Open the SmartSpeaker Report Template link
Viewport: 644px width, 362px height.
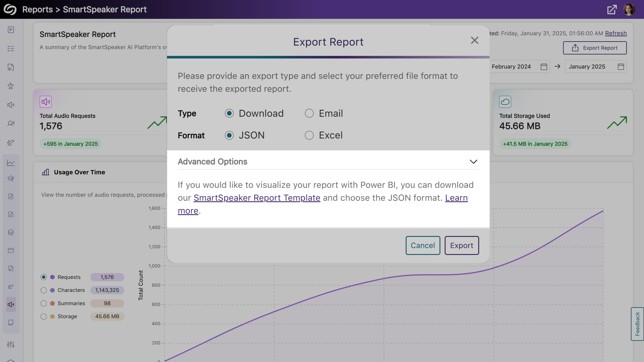pyautogui.click(x=257, y=198)
